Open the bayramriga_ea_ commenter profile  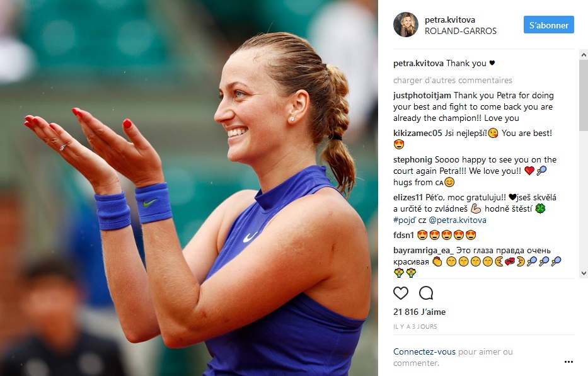coord(424,251)
